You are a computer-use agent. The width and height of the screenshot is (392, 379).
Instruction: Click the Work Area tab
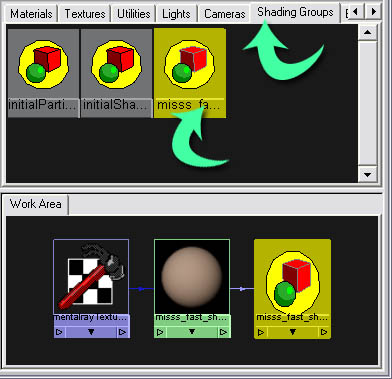(35, 204)
